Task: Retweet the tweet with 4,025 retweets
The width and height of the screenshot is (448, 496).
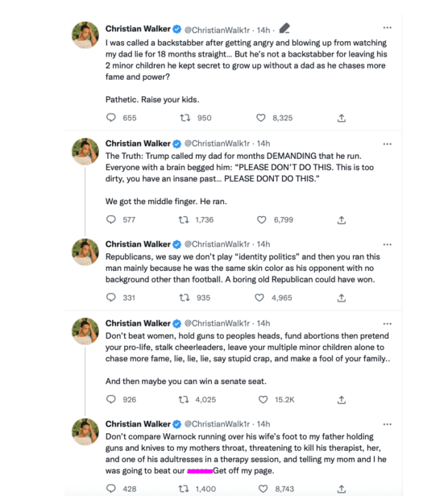Action: click(184, 399)
